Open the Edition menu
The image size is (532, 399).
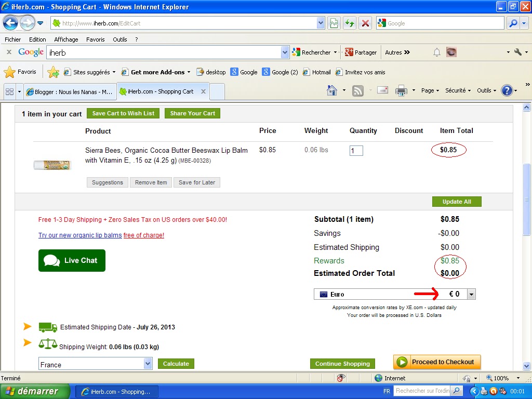pos(37,39)
